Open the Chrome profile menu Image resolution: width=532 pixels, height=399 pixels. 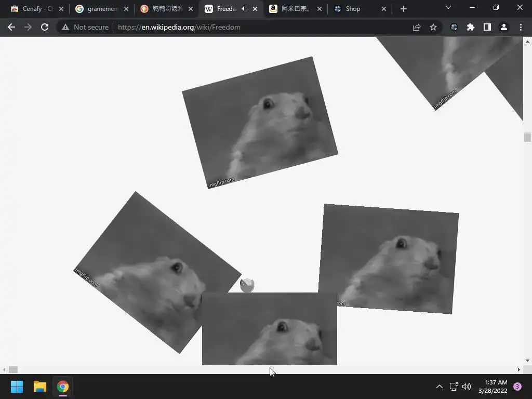pyautogui.click(x=504, y=27)
